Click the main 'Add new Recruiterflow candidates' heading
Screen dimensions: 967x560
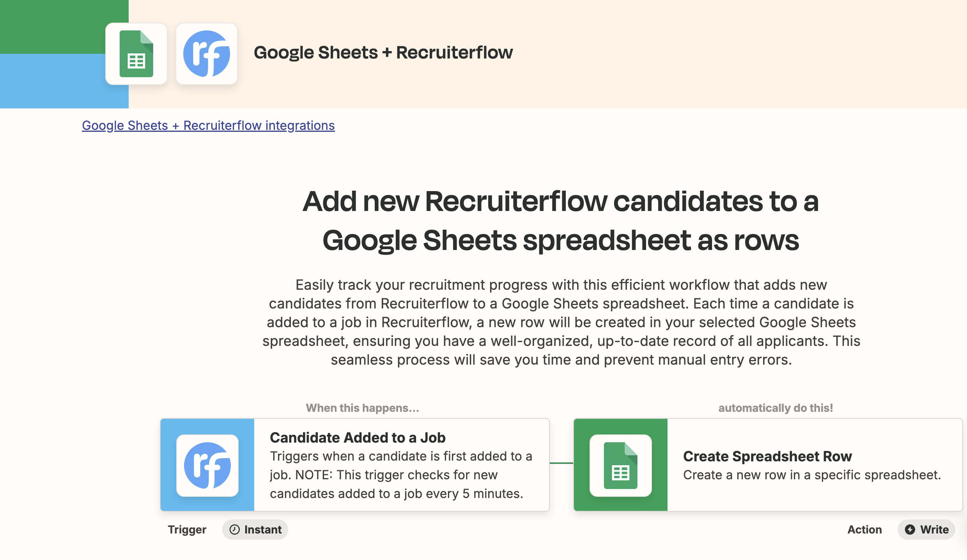pyautogui.click(x=561, y=220)
